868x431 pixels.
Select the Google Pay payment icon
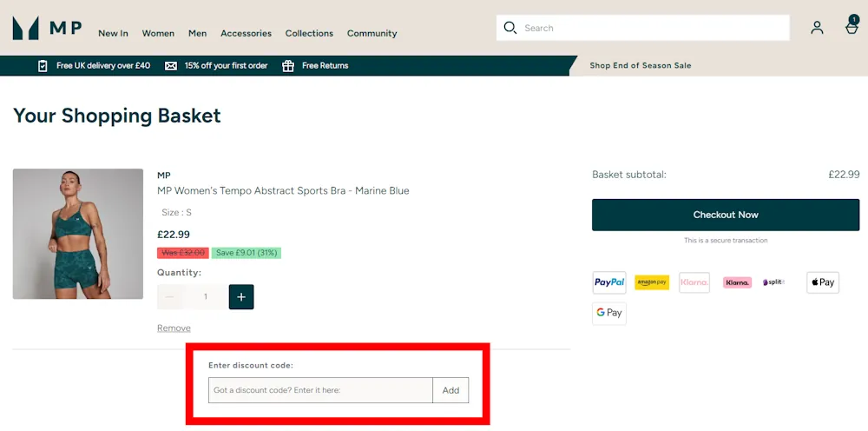point(609,313)
